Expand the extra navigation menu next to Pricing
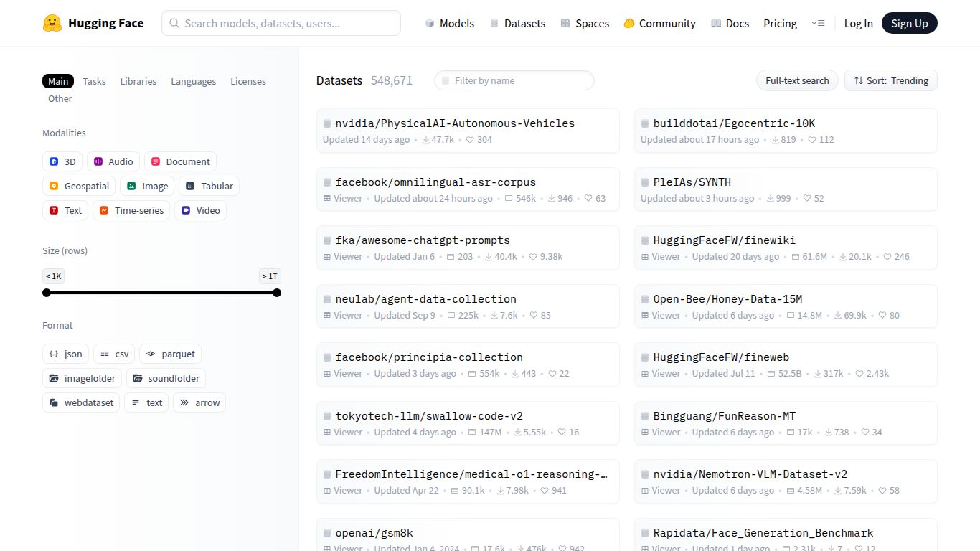 pyautogui.click(x=819, y=23)
